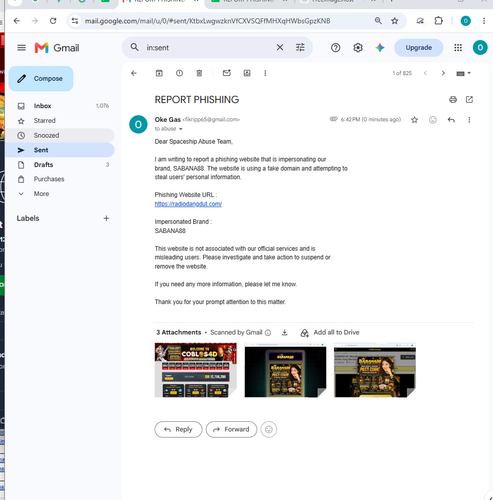The width and height of the screenshot is (493, 500).
Task: Go back to the Sent list
Action: [134, 73]
